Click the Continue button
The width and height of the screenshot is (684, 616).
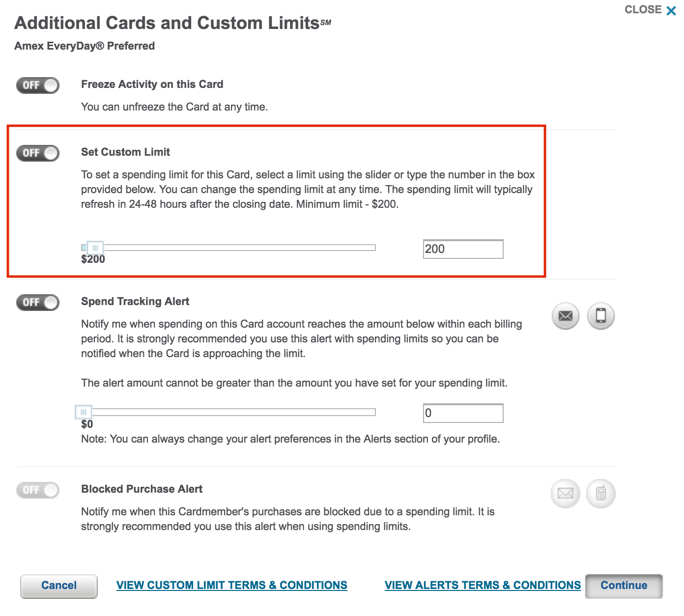pyautogui.click(x=623, y=586)
